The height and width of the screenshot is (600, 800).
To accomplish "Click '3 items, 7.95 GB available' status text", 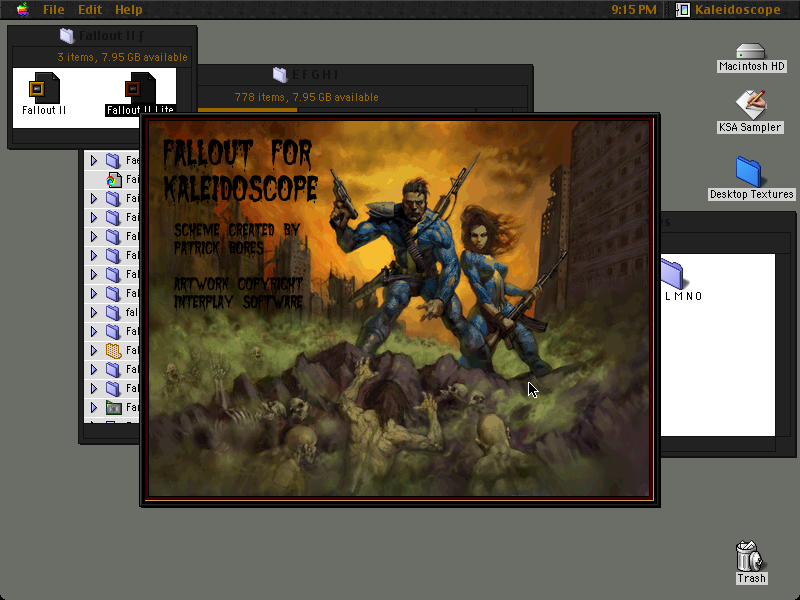I will pos(122,57).
